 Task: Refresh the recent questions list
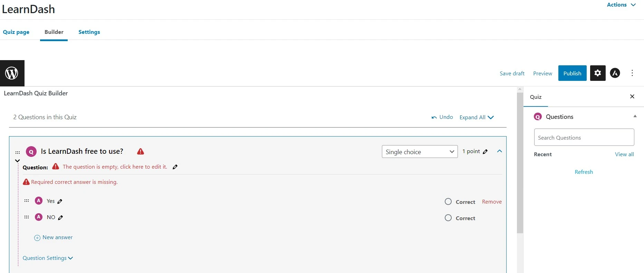click(584, 172)
